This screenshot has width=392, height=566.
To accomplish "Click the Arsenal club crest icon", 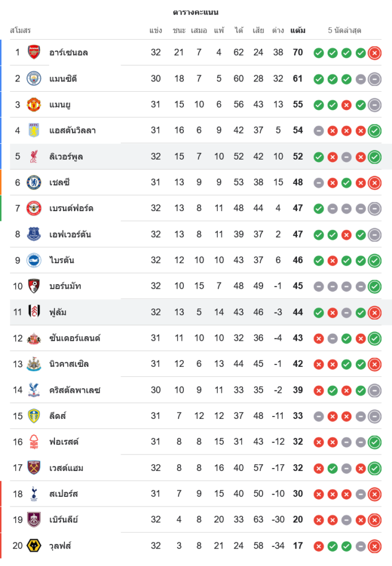I will point(35,53).
